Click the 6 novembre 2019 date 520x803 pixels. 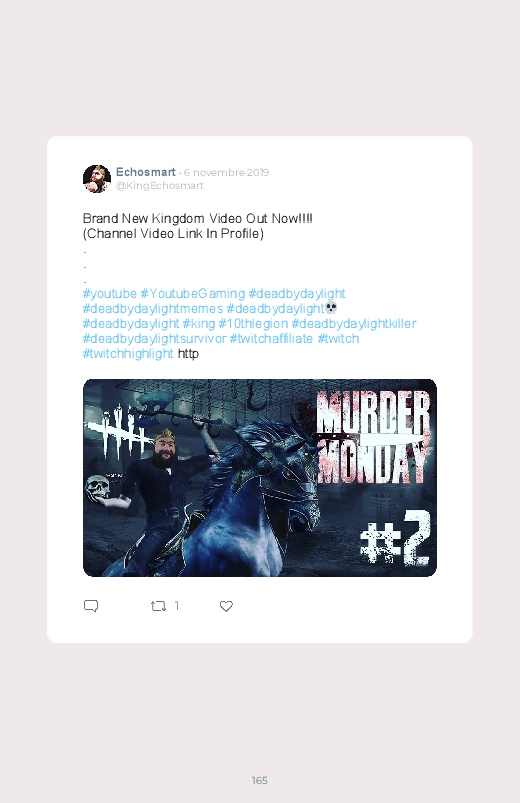(226, 173)
